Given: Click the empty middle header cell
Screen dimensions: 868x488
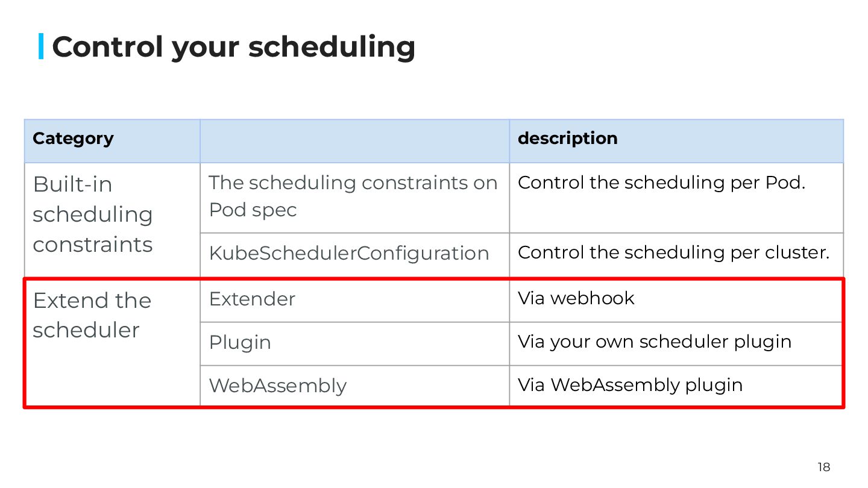Looking at the screenshot, I should (x=354, y=141).
